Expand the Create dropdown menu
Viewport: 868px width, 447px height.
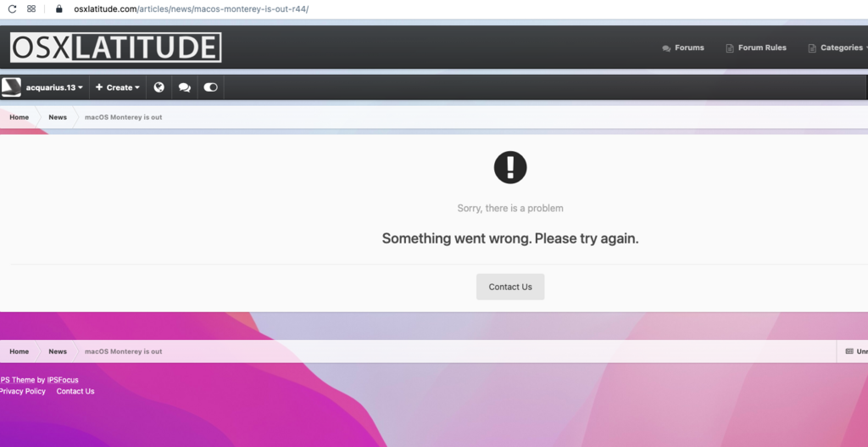tap(117, 87)
